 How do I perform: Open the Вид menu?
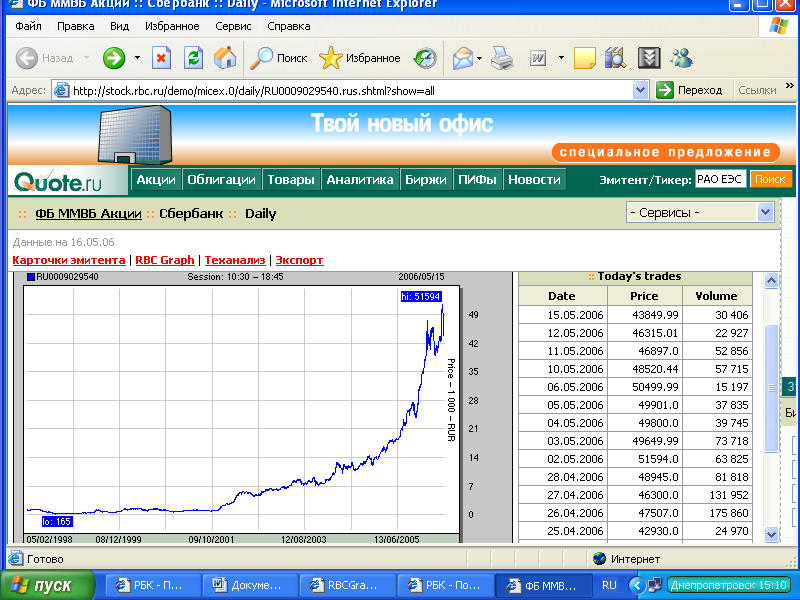click(119, 26)
